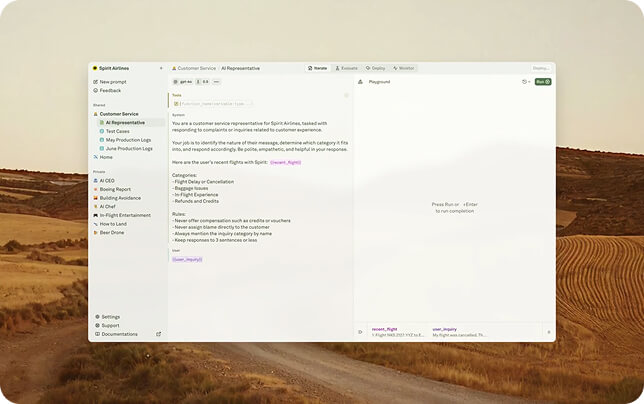Screen dimensions: 644x404
Task: Click the play icon beside recent_flight variable
Action: pyautogui.click(x=361, y=332)
